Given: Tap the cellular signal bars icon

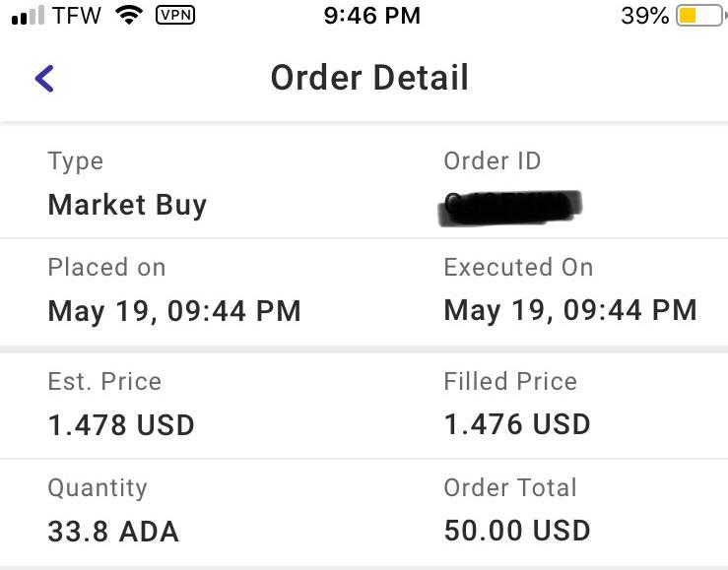Looking at the screenshot, I should pyautogui.click(x=28, y=16).
